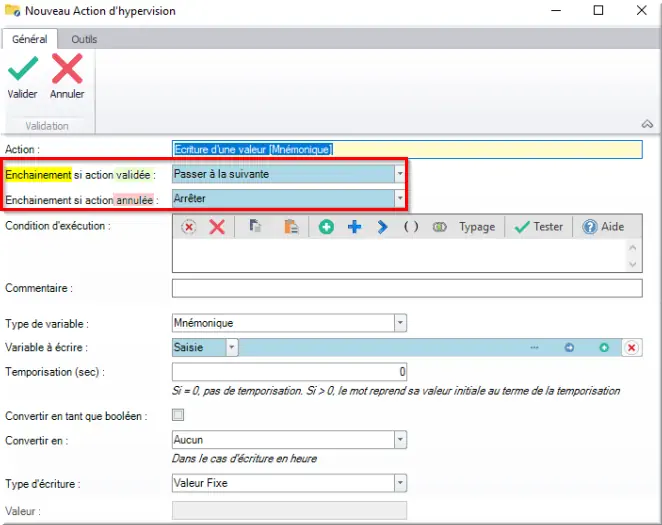This screenshot has width=662, height=525.
Task: Open Enchainement si action validée dropdown
Action: click(x=399, y=174)
